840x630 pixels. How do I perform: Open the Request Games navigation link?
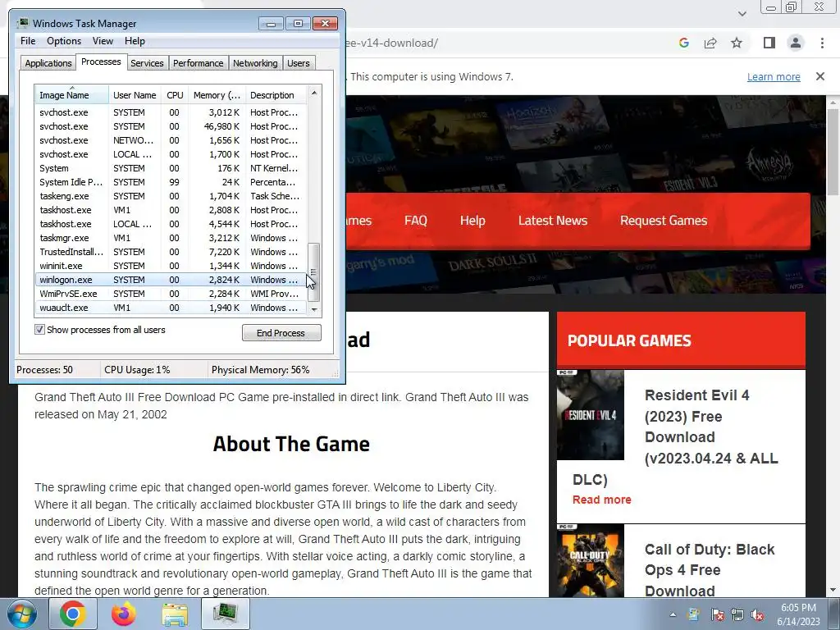click(663, 221)
